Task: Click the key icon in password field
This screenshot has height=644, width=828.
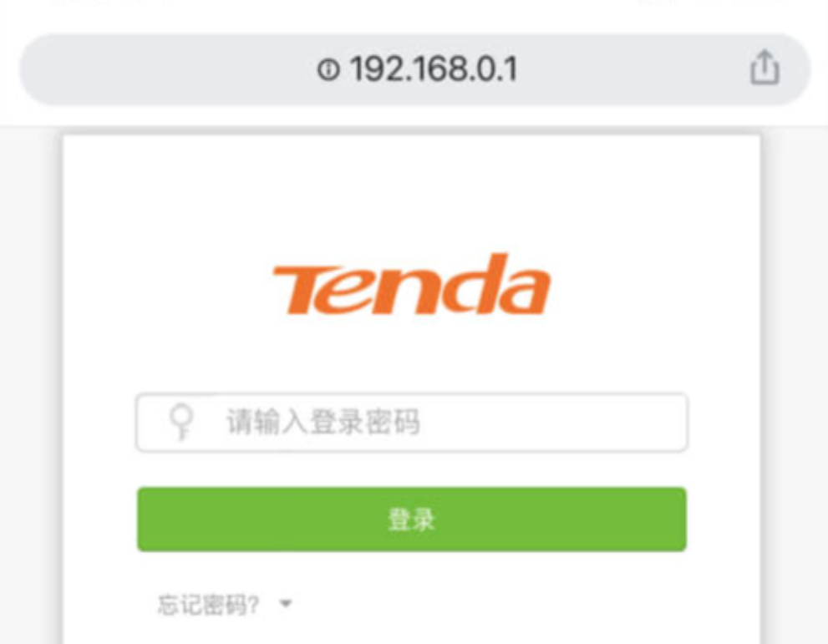Action: point(181,422)
